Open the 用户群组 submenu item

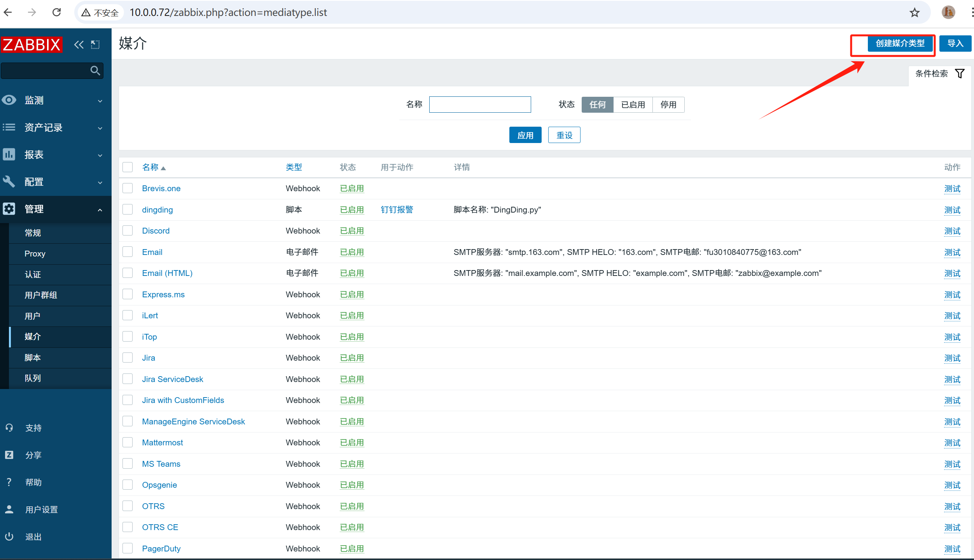41,295
